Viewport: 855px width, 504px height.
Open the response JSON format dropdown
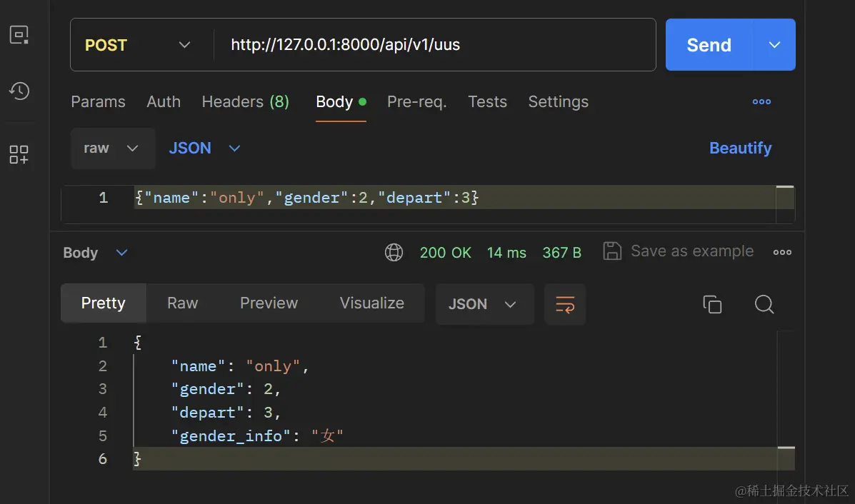coord(484,304)
